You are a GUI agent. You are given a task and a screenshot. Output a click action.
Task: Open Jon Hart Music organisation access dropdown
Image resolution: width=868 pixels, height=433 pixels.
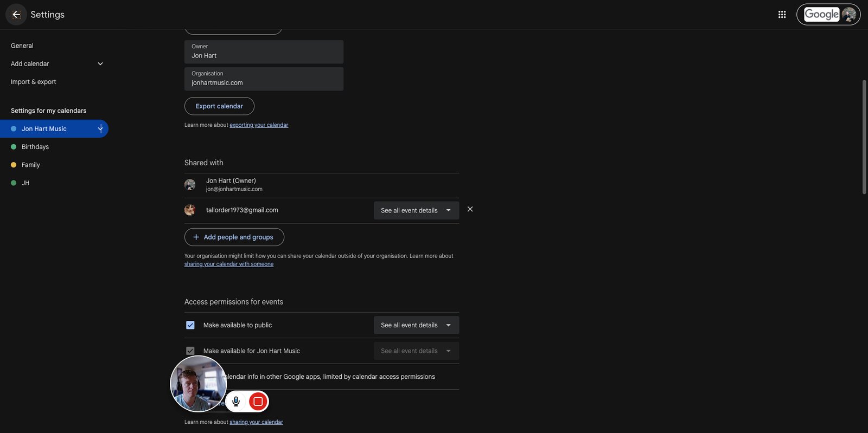point(416,351)
